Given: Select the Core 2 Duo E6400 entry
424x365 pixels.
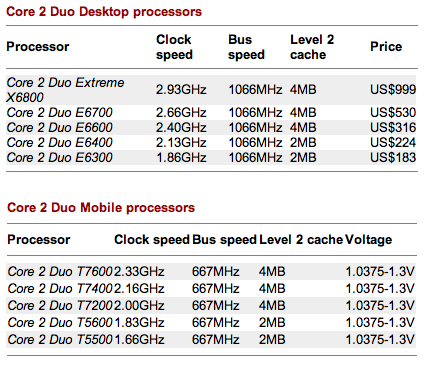Looking at the screenshot, I should point(60,143).
